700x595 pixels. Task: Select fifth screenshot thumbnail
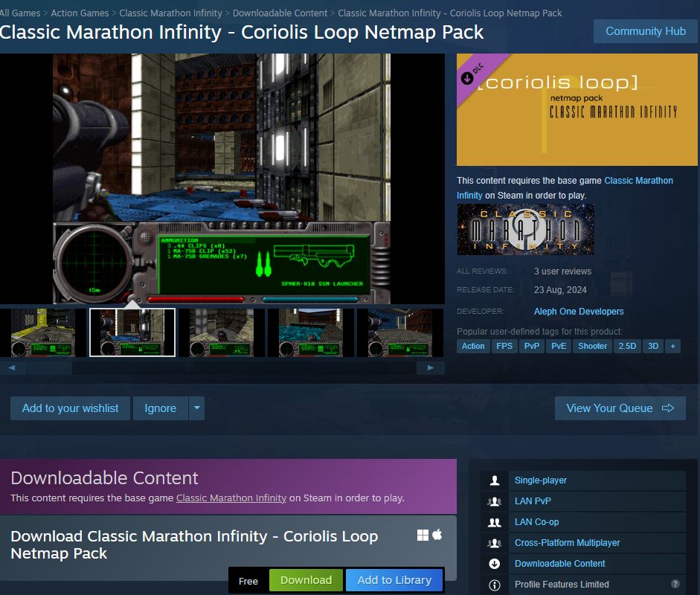(x=400, y=332)
